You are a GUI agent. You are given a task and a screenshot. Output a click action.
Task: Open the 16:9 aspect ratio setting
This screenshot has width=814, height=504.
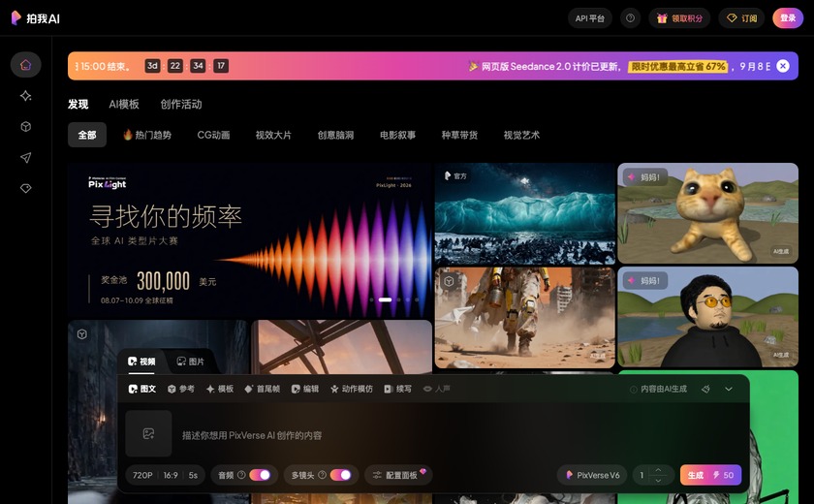tap(171, 475)
